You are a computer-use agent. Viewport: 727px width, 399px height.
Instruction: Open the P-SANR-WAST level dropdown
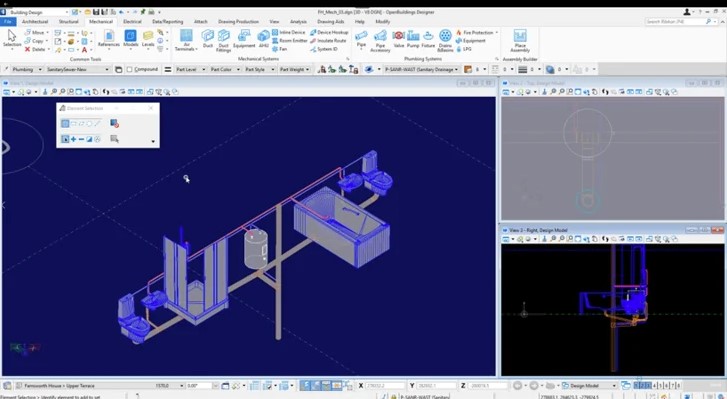point(421,70)
